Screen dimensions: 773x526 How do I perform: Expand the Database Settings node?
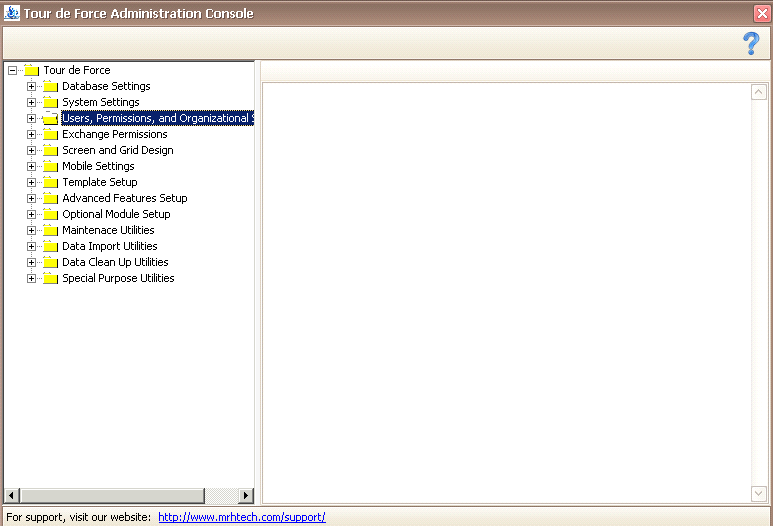click(31, 86)
